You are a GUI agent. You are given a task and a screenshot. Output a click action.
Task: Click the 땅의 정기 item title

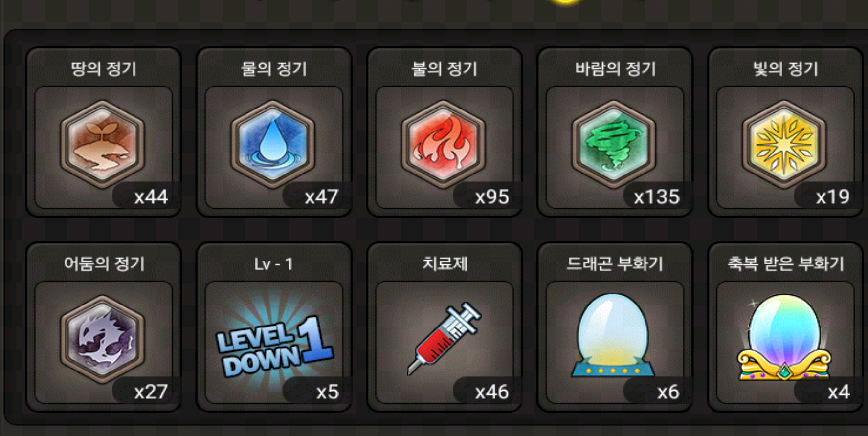click(x=104, y=68)
